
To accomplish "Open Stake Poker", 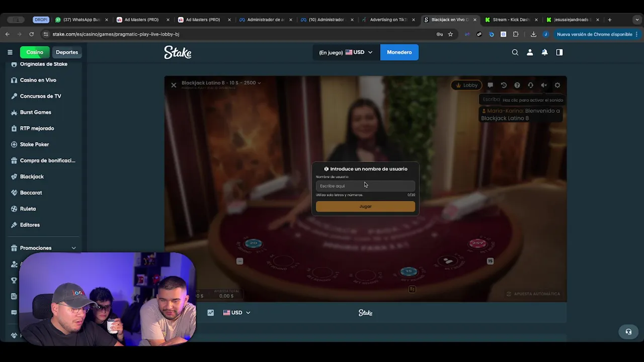I will 34,144.
